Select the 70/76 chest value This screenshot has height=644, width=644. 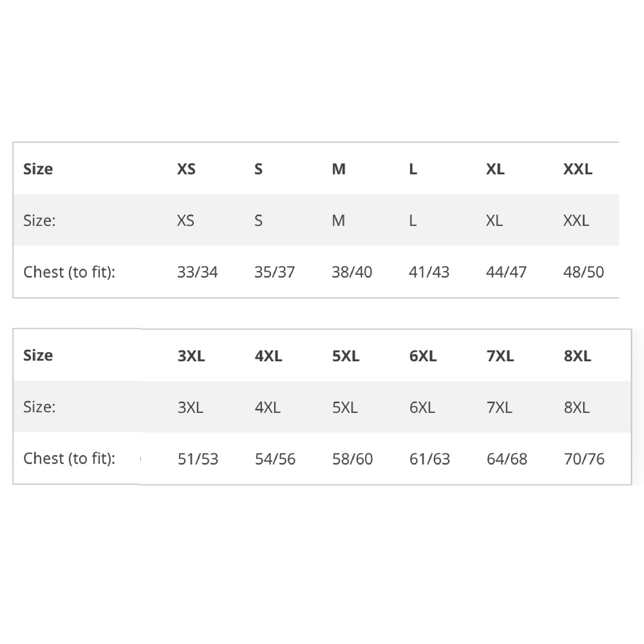584,459
